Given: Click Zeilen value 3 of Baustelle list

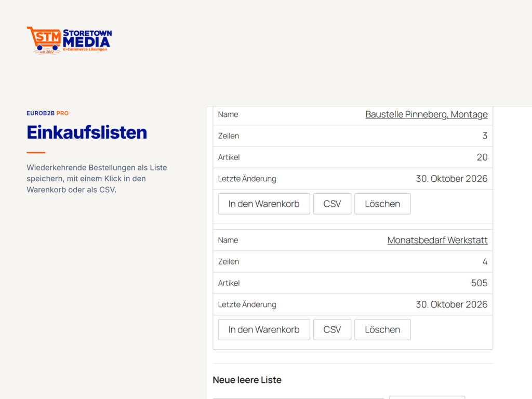Looking at the screenshot, I should tap(485, 136).
